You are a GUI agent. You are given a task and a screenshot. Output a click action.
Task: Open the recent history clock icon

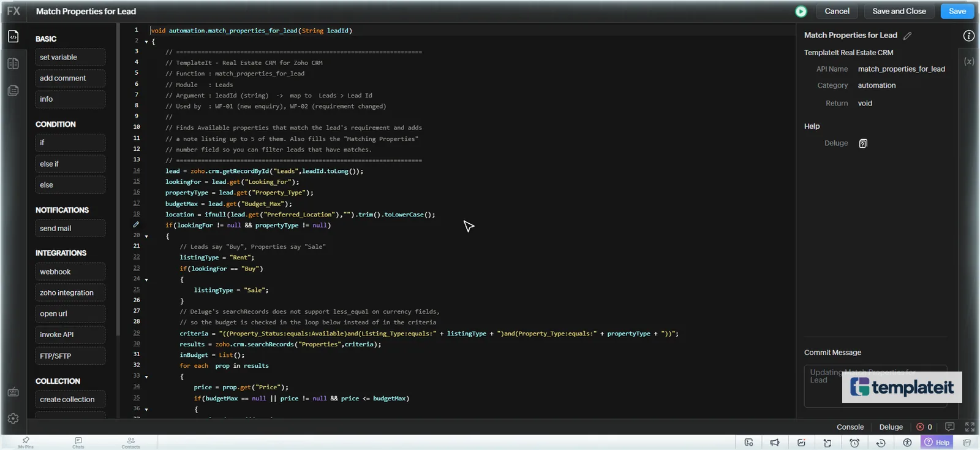881,443
